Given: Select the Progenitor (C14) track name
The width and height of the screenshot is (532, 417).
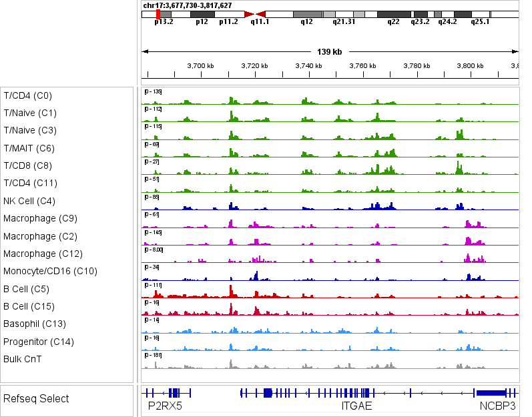Looking at the screenshot, I should coord(38,342).
